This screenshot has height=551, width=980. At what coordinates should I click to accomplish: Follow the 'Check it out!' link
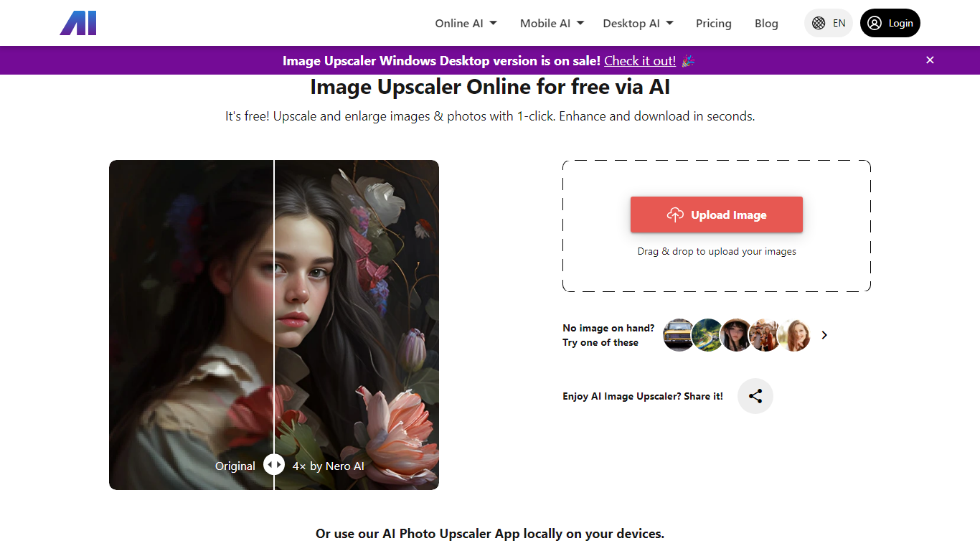tap(640, 61)
